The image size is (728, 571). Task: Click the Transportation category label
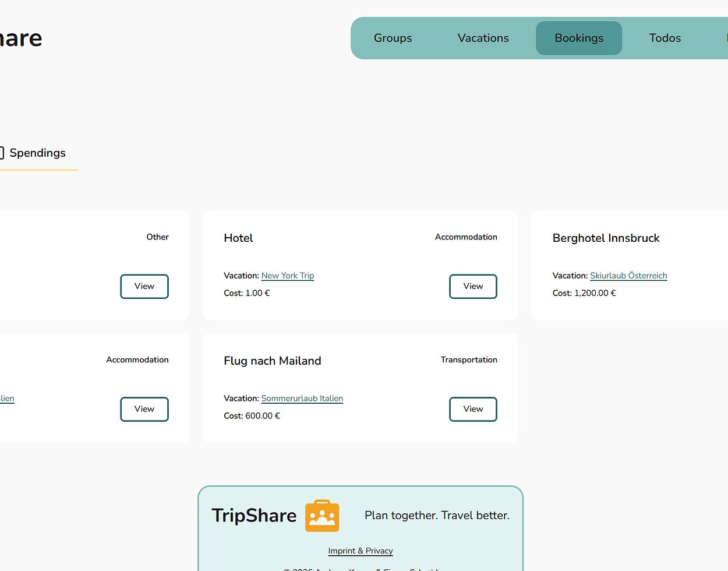(x=468, y=360)
